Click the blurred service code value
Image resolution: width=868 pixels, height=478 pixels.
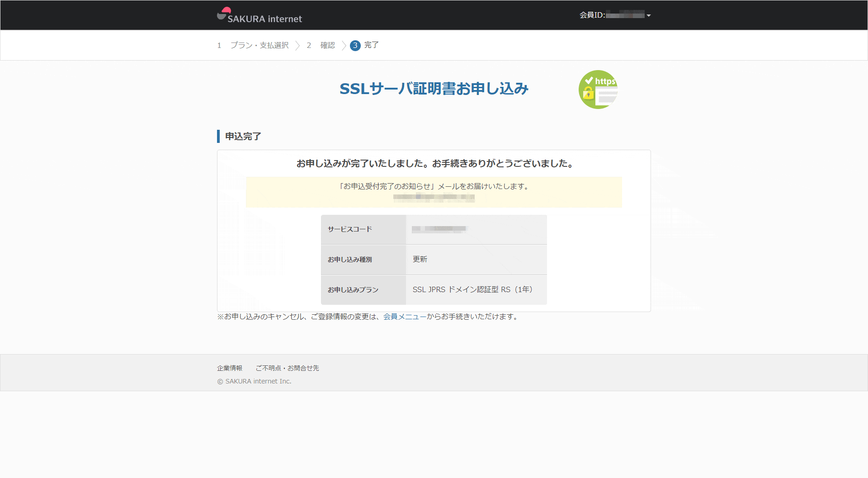[x=439, y=229]
